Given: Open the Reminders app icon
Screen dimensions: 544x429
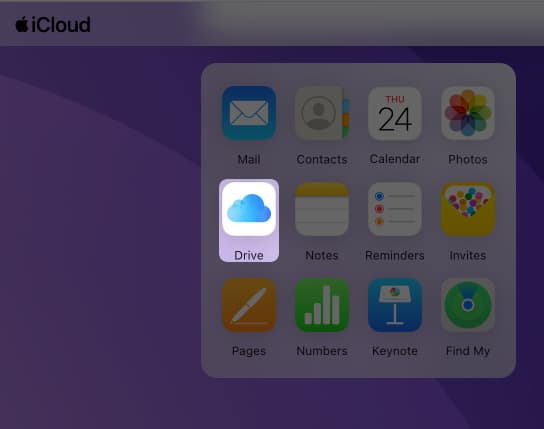Looking at the screenshot, I should tap(395, 209).
